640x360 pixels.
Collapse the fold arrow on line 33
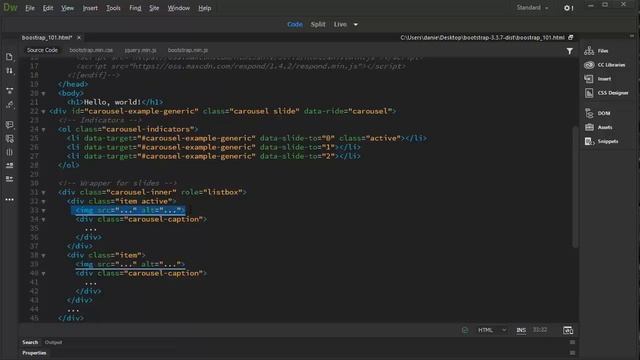point(43,211)
